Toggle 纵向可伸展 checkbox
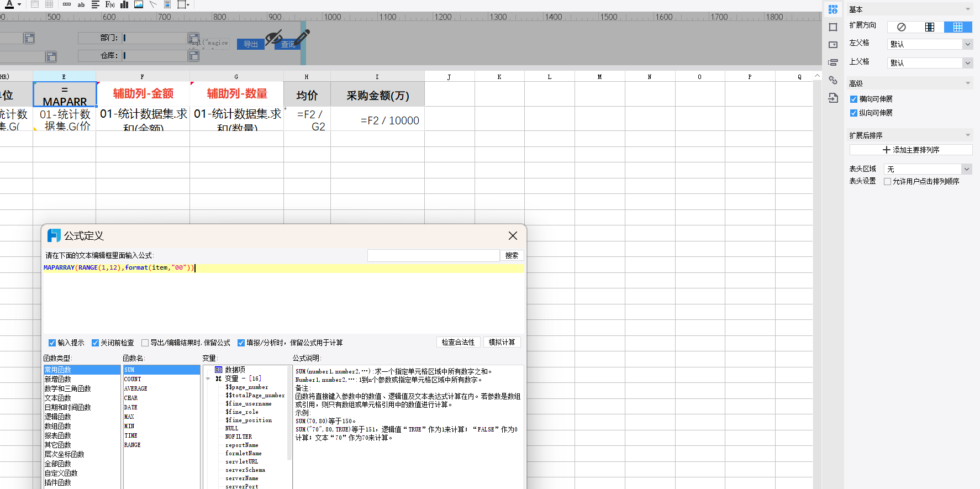Image resolution: width=980 pixels, height=489 pixels. pyautogui.click(x=853, y=113)
